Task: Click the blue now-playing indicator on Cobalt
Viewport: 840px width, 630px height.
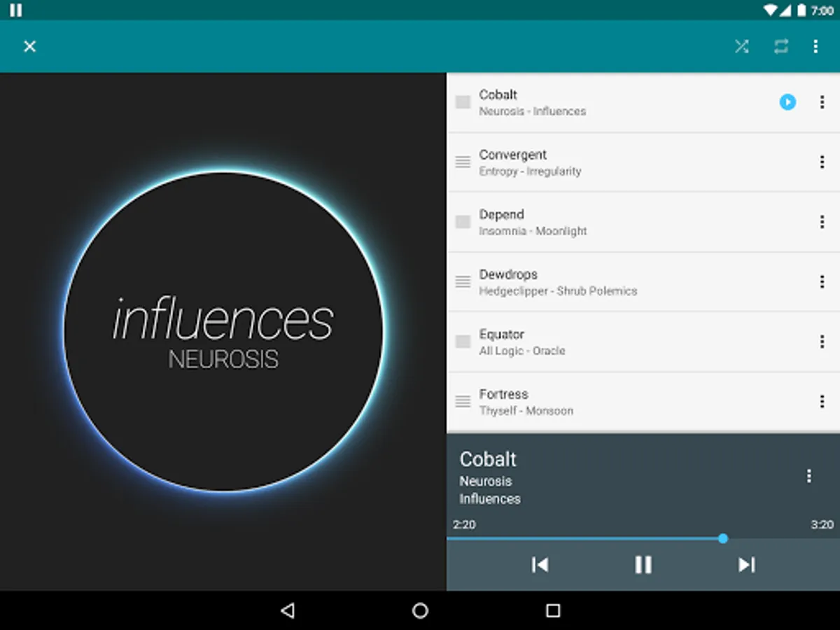Action: [787, 102]
